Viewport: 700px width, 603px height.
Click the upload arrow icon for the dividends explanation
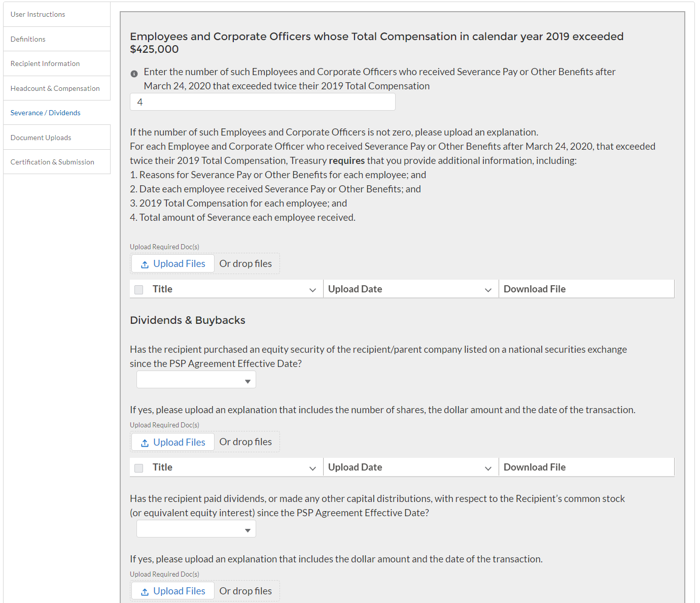[x=145, y=592]
